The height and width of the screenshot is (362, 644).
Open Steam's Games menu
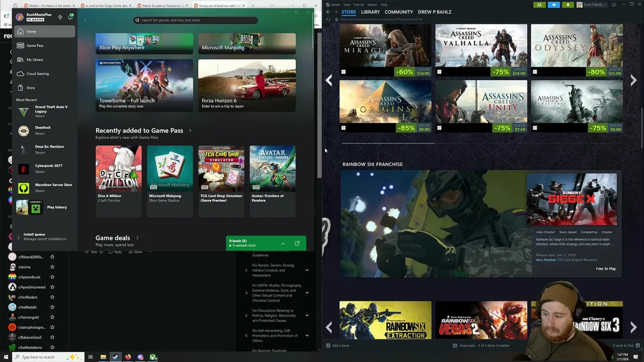[372, 5]
